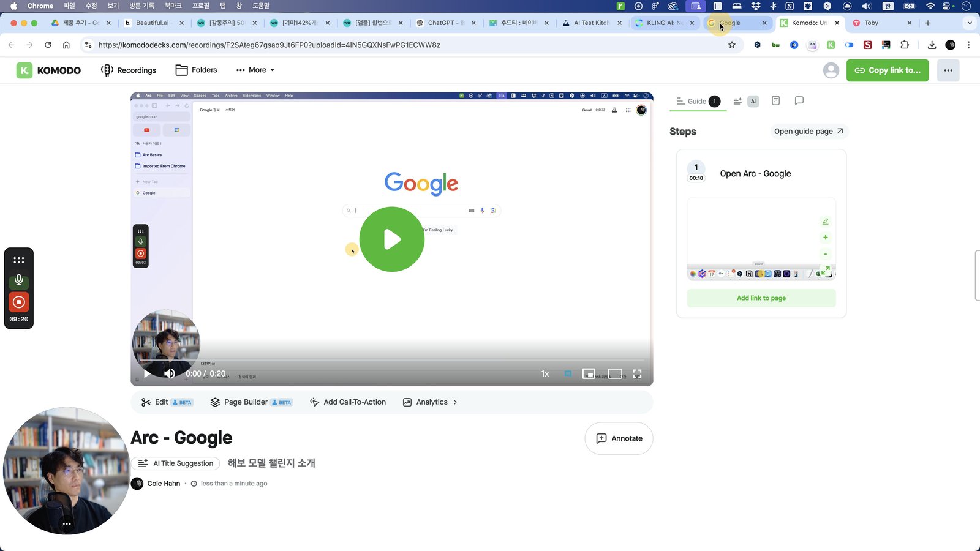Click AI Title Suggestion
980x551 pixels.
(x=176, y=463)
